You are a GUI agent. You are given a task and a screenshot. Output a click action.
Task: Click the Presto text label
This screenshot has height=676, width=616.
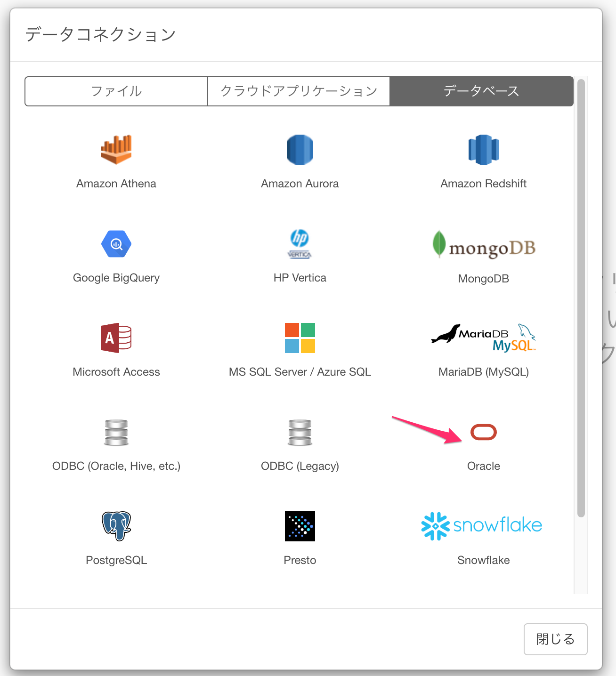(x=300, y=560)
